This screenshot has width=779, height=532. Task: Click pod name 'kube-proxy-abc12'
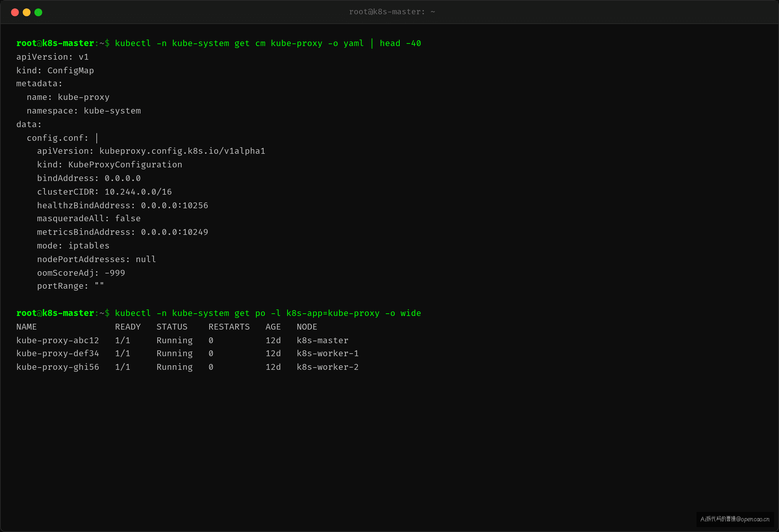coord(58,340)
